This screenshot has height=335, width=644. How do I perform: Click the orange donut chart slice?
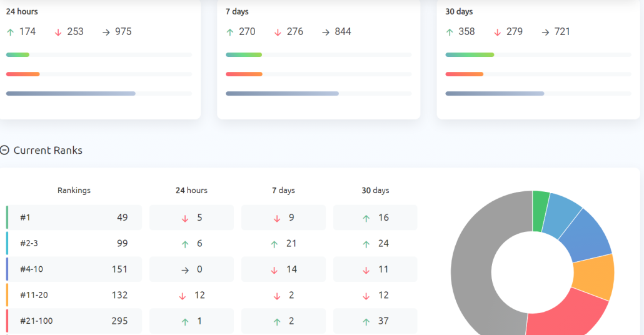(x=595, y=277)
